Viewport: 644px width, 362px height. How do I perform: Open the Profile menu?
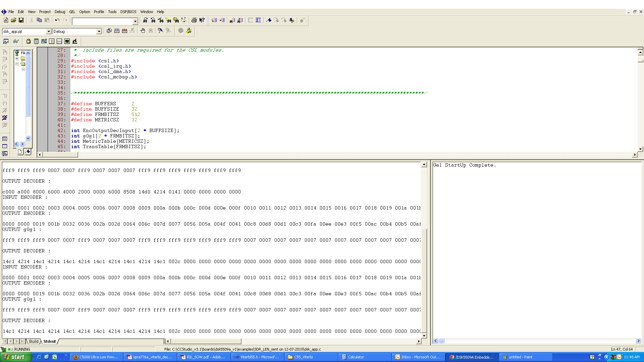[99, 12]
